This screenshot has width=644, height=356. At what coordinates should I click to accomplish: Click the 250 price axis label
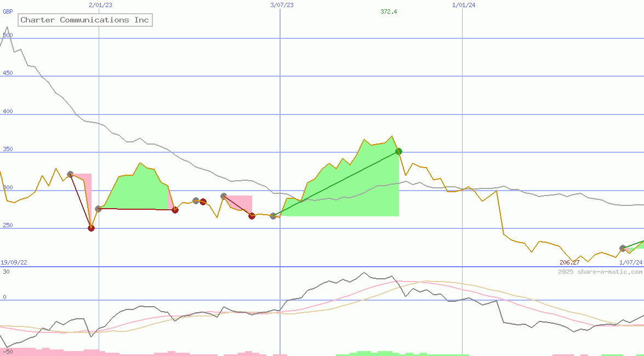click(8, 225)
